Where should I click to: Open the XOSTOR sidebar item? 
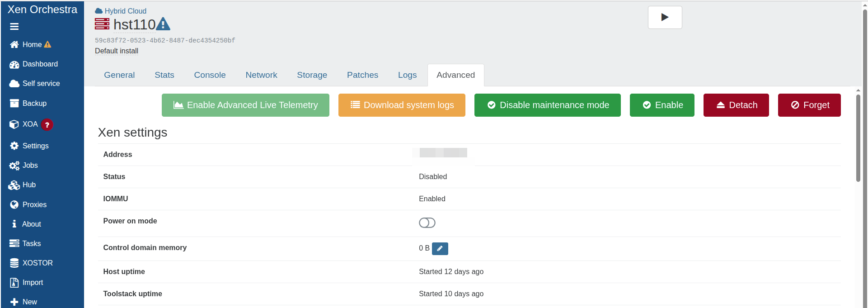(x=38, y=263)
